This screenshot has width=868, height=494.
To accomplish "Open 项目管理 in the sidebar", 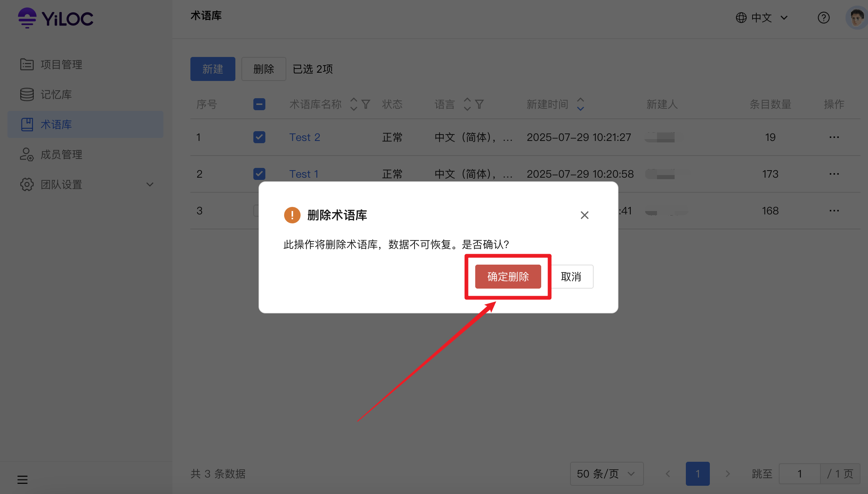I will coord(85,64).
